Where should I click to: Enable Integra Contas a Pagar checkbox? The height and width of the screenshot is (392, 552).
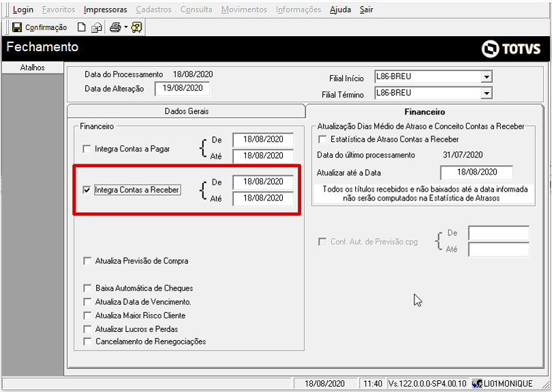pos(87,149)
